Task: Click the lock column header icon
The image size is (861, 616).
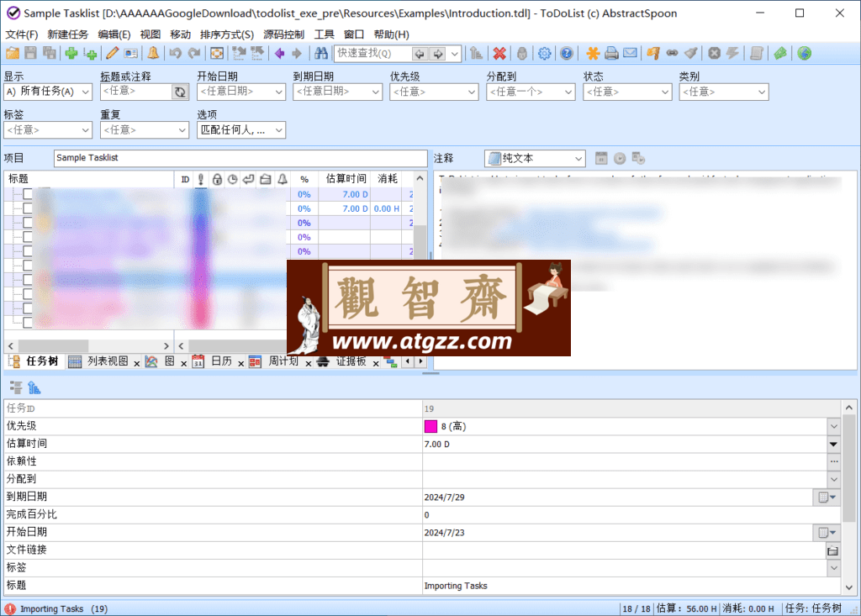Action: click(217, 179)
